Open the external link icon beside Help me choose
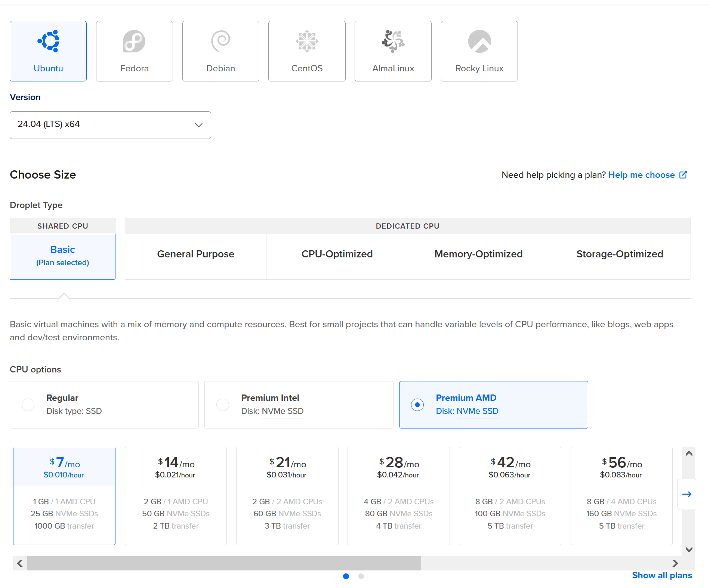This screenshot has height=588, width=710. click(683, 174)
